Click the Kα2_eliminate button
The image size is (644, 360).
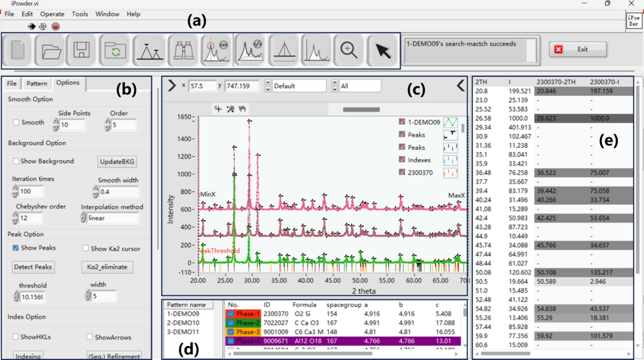click(107, 267)
